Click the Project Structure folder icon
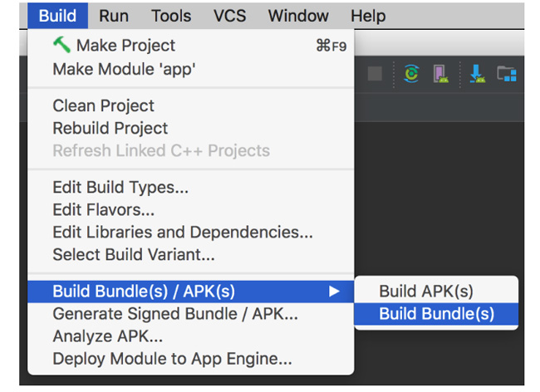The image size is (540, 392). [x=507, y=74]
